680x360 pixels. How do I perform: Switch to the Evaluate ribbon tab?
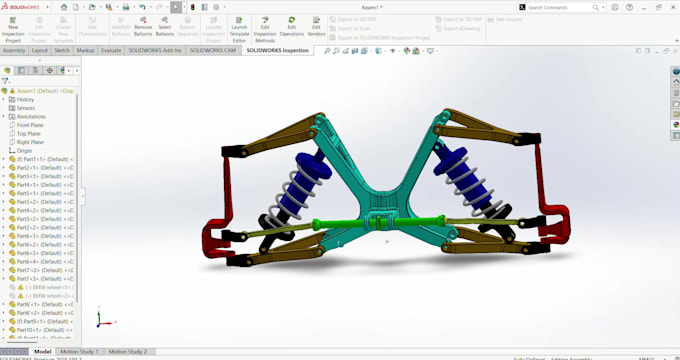(x=111, y=50)
